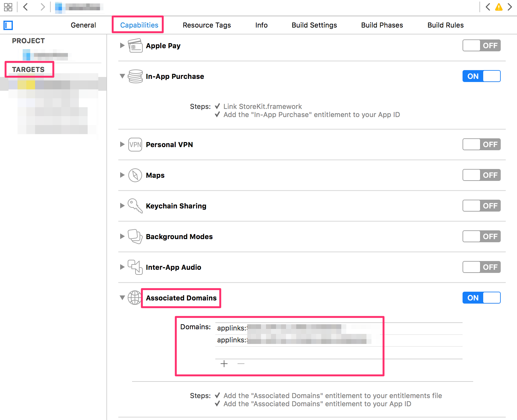Expand the Maps section
The image size is (517, 420).
tap(122, 175)
